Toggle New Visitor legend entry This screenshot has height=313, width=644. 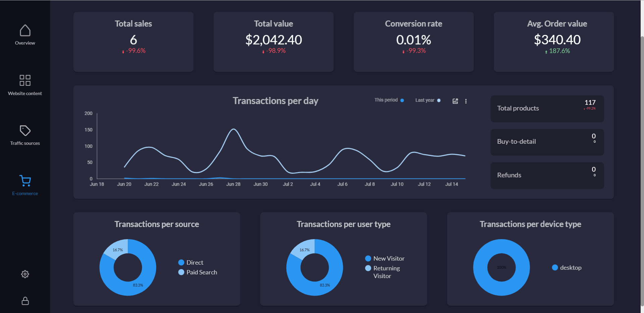(385, 258)
